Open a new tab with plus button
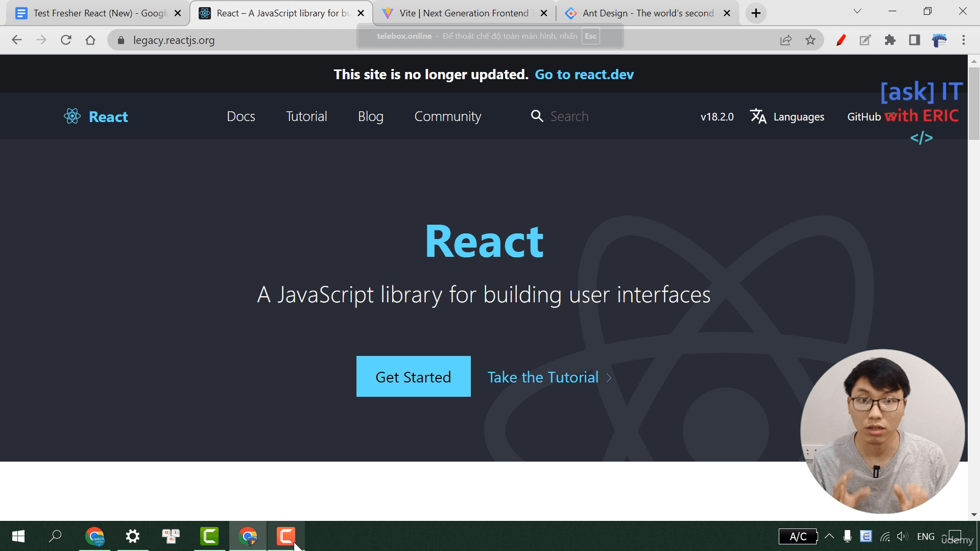Screen dimensions: 980x551 [x=756, y=13]
